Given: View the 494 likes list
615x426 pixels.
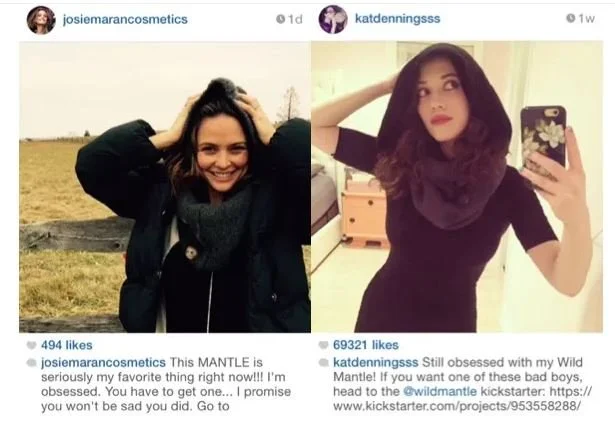Looking at the screenshot, I should 67,345.
